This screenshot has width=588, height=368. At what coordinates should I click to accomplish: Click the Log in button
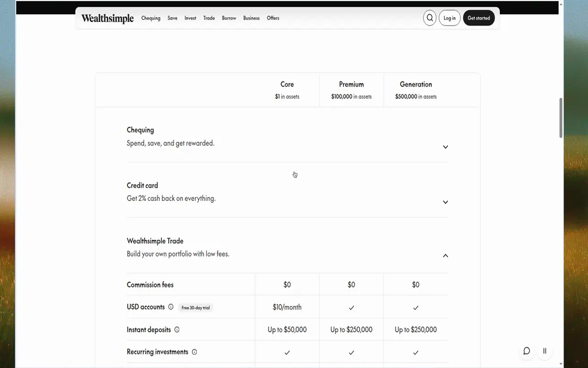click(450, 18)
